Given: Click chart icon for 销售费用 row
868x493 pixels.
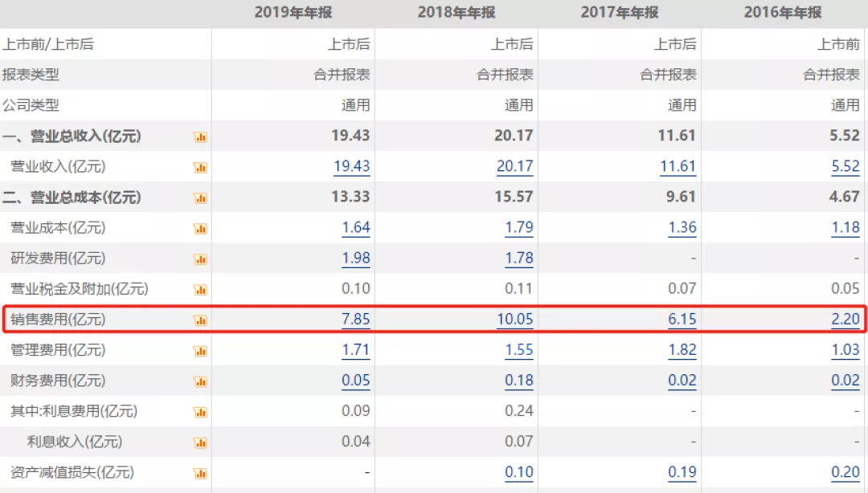Looking at the screenshot, I should pyautogui.click(x=200, y=320).
